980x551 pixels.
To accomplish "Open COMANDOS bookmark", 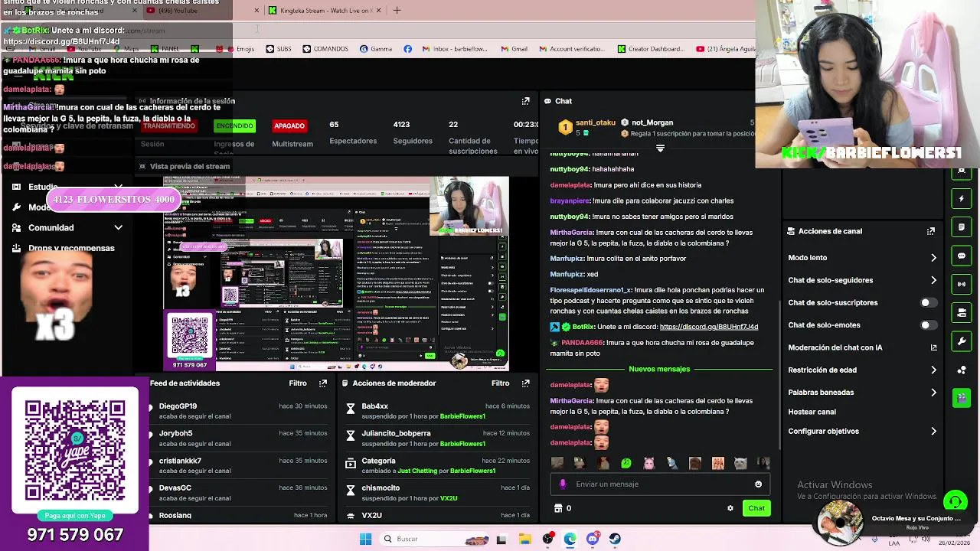I will point(325,49).
